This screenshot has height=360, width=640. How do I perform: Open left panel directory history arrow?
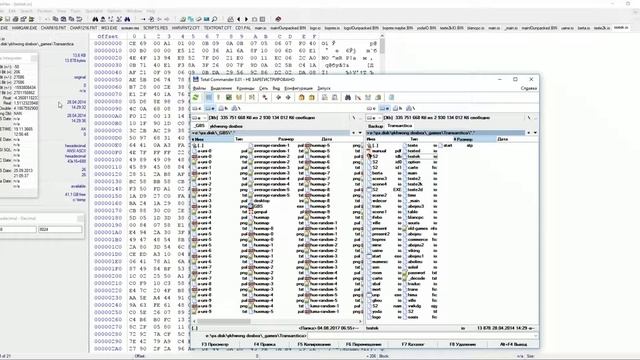tap(360, 133)
